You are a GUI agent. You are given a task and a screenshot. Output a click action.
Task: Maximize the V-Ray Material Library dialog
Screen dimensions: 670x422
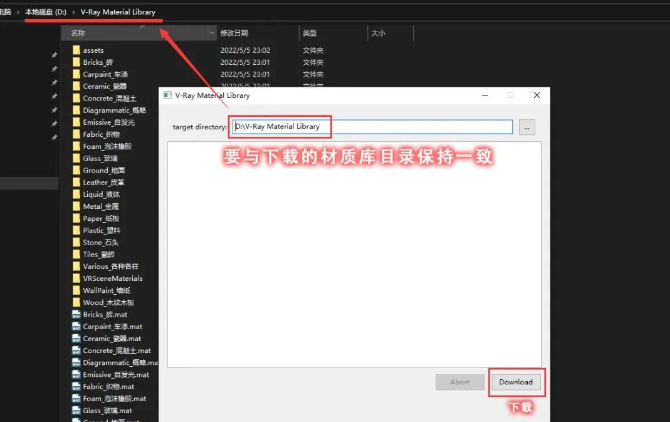[x=510, y=95]
